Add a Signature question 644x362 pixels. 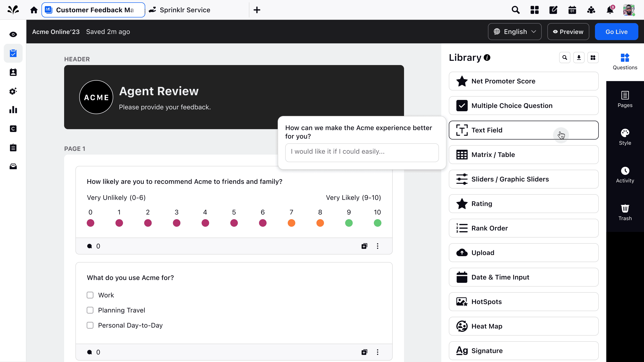(x=524, y=350)
